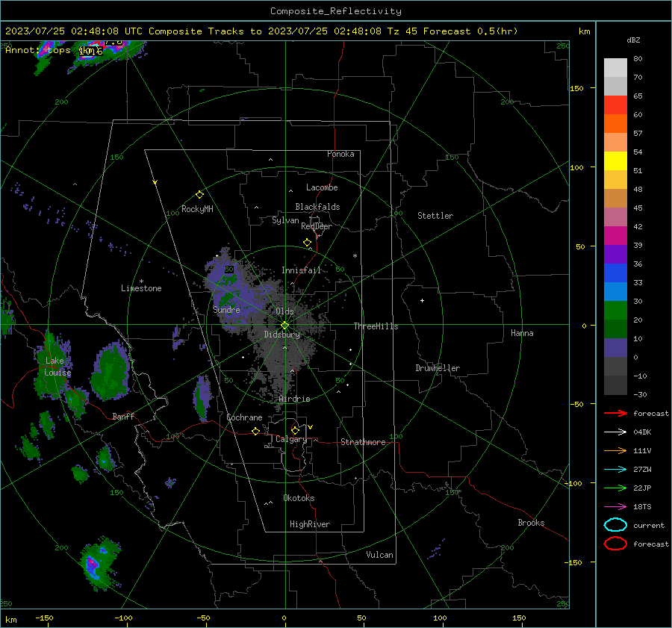The height and width of the screenshot is (628, 672).
Task: Click the yellow diamond marker near RedDeer
Action: (x=308, y=243)
